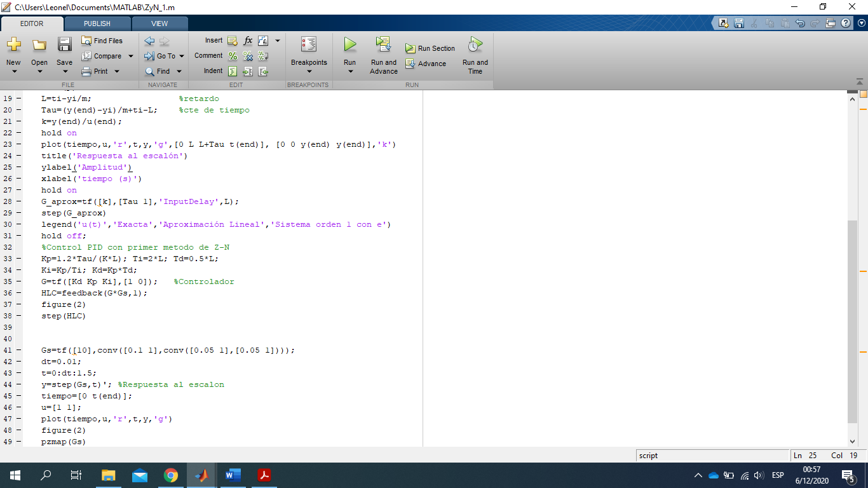Expand the Compare dropdown arrow

131,56
